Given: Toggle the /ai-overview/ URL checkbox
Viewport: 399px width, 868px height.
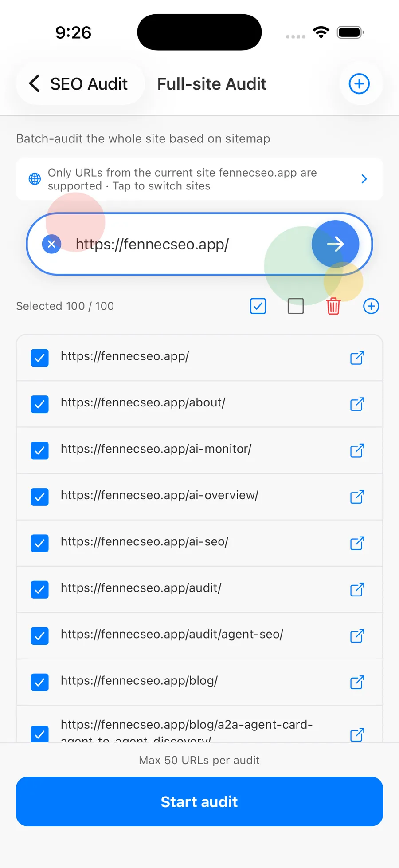Looking at the screenshot, I should (40, 497).
